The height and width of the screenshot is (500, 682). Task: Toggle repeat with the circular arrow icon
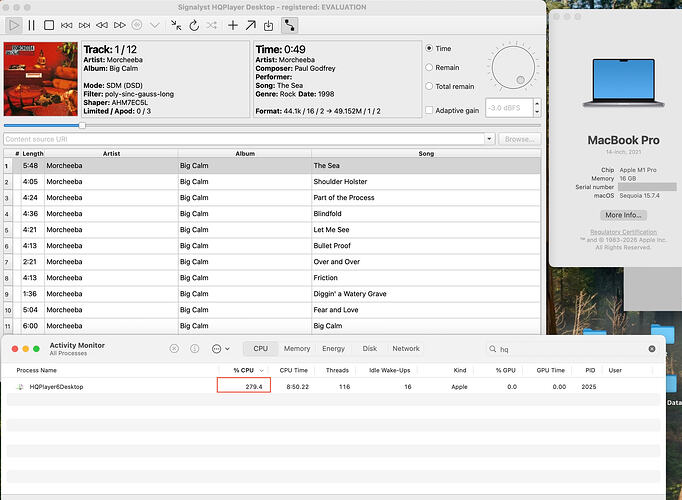tap(194, 25)
